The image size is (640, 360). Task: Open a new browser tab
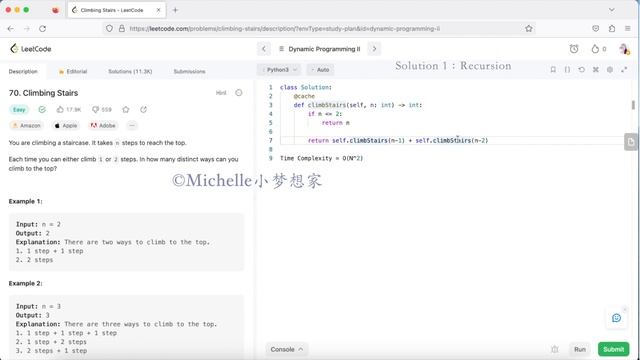(175, 10)
